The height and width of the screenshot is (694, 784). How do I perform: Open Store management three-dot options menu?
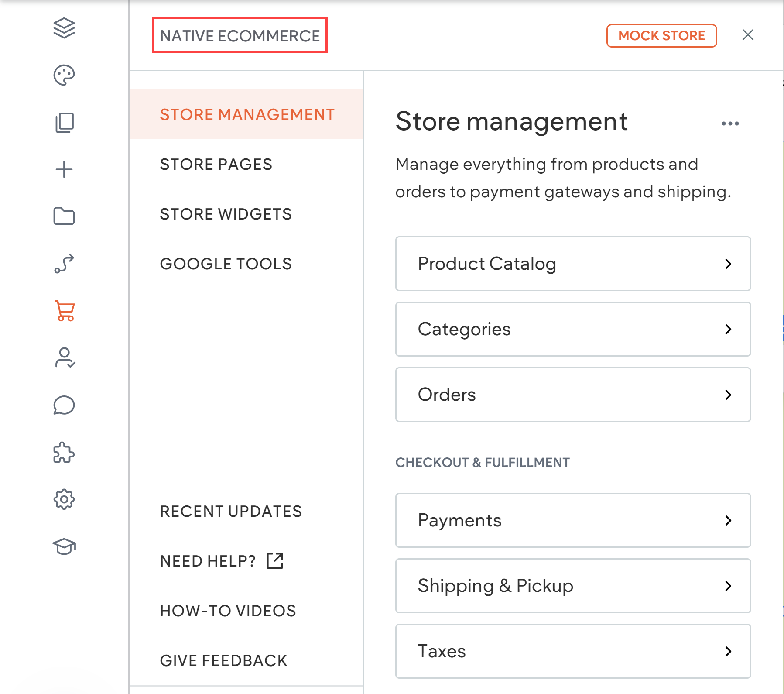coord(730,124)
